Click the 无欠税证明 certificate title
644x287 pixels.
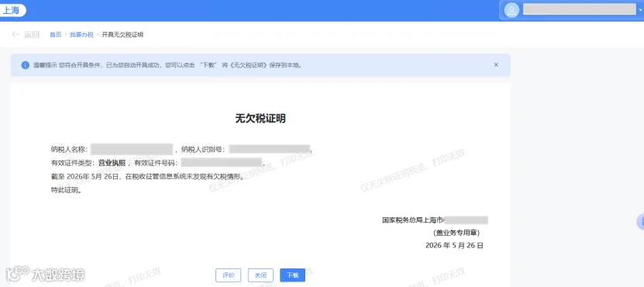pyautogui.click(x=260, y=119)
